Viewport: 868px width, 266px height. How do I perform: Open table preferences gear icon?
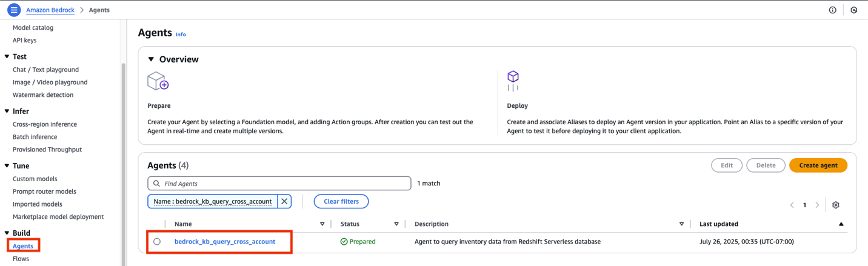(x=835, y=205)
